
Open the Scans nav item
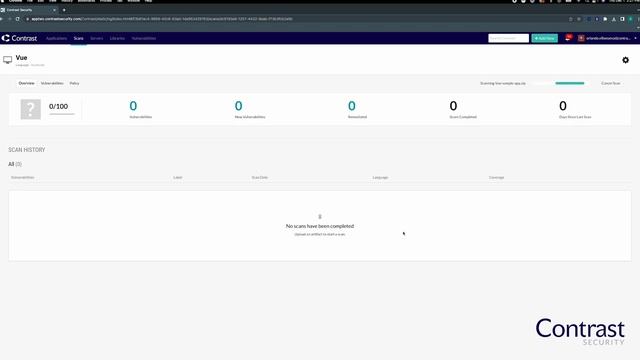pyautogui.click(x=78, y=38)
